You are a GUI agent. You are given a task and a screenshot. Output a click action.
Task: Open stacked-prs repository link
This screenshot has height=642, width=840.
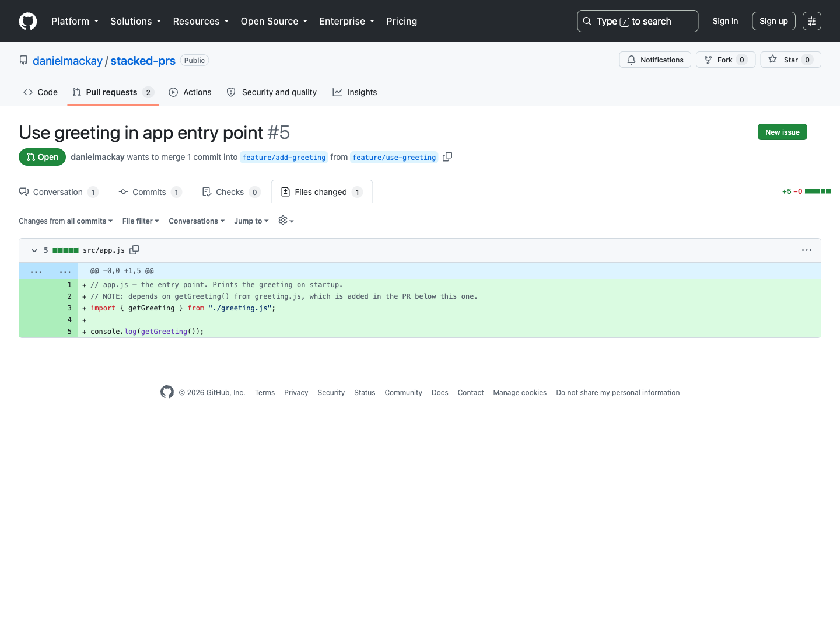pos(143,61)
